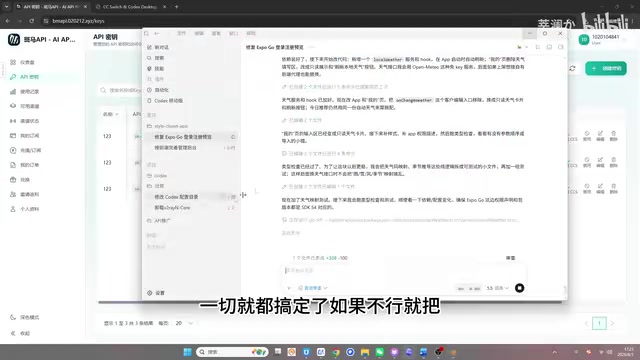Open the codex folder in Codex sidebar
640x360 pixels.
click(157, 176)
